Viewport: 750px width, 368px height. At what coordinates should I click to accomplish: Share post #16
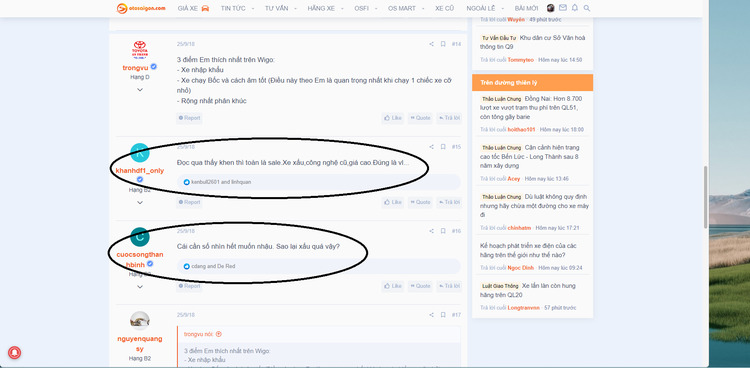tap(431, 231)
